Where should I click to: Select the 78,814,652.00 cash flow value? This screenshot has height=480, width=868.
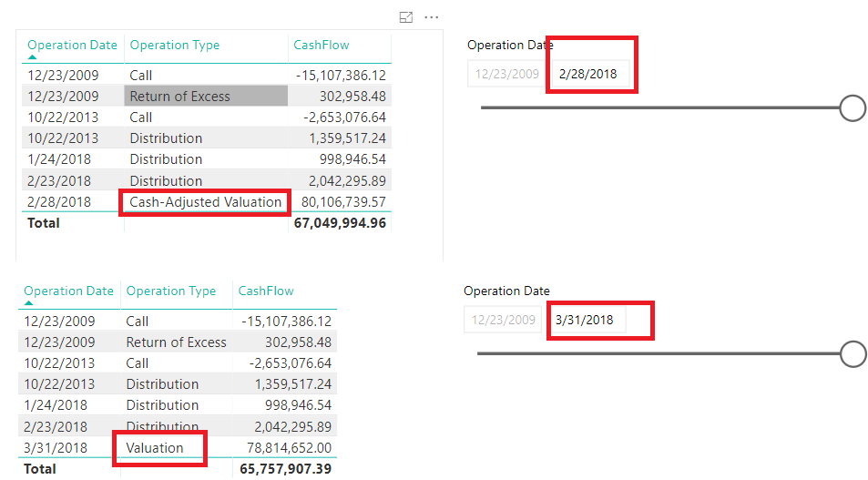[x=289, y=448]
